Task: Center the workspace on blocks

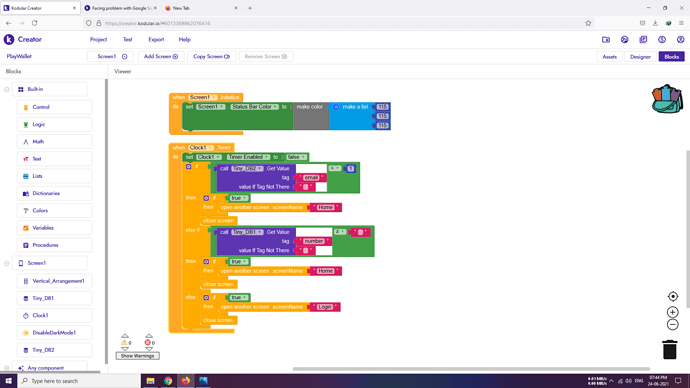Action: click(672, 296)
